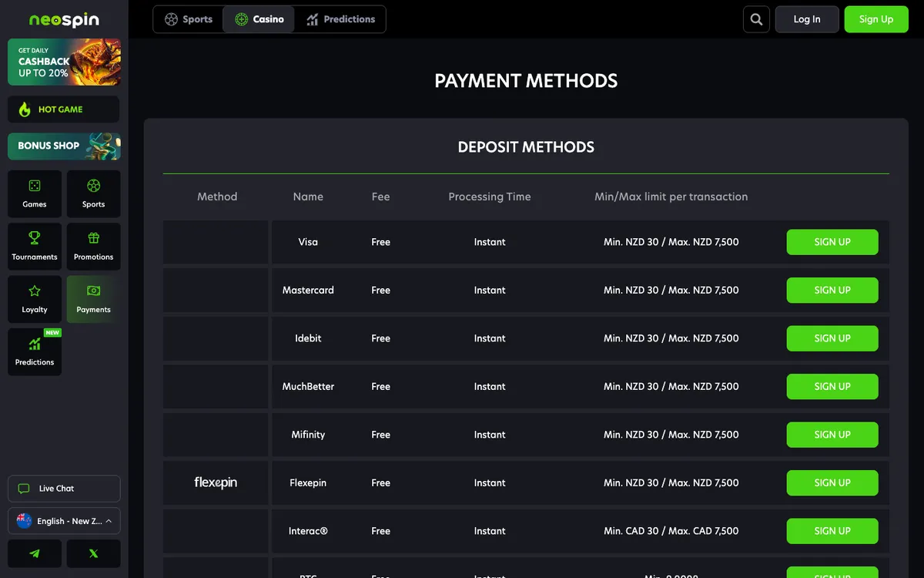Click the Neospin logo
Image resolution: width=924 pixels, height=578 pixels.
(x=64, y=20)
